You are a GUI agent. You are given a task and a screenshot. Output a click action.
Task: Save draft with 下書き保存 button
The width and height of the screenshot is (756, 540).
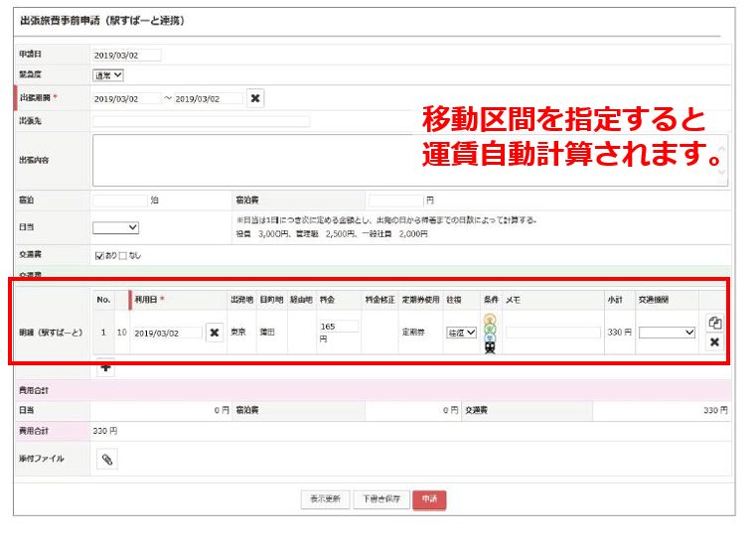(x=379, y=499)
